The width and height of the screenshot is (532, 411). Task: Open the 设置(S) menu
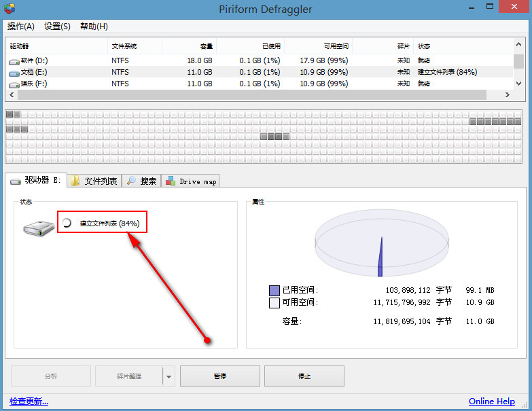(57, 26)
